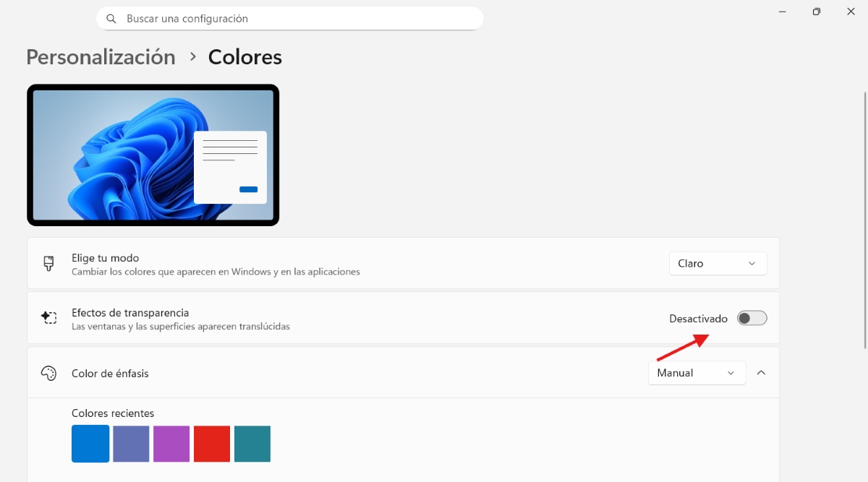Navigate back via the Personalización breadcrumb
This screenshot has width=868, height=482.
click(101, 56)
